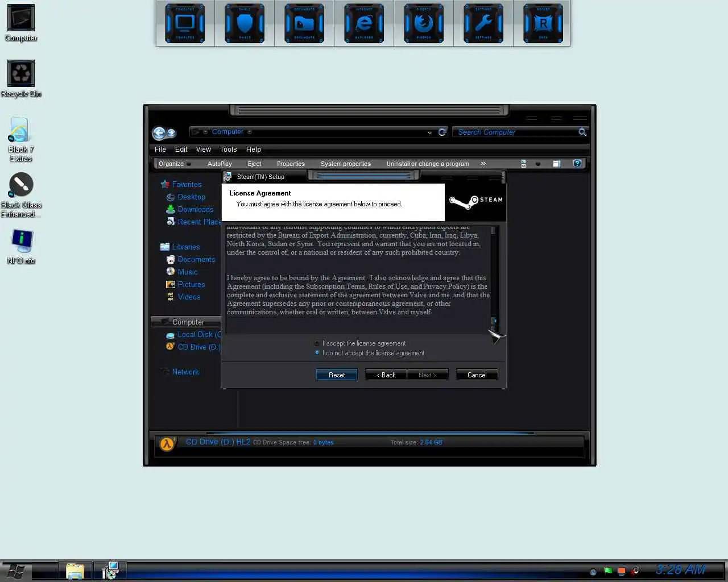Screen dimensions: 728x582
Task: Launch Firefox from the top dock
Action: pyautogui.click(x=424, y=23)
